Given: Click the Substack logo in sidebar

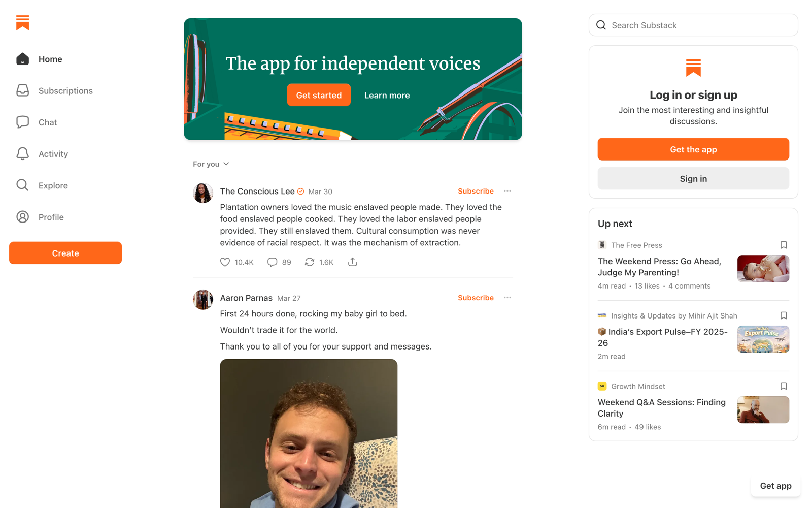Looking at the screenshot, I should click(x=23, y=23).
